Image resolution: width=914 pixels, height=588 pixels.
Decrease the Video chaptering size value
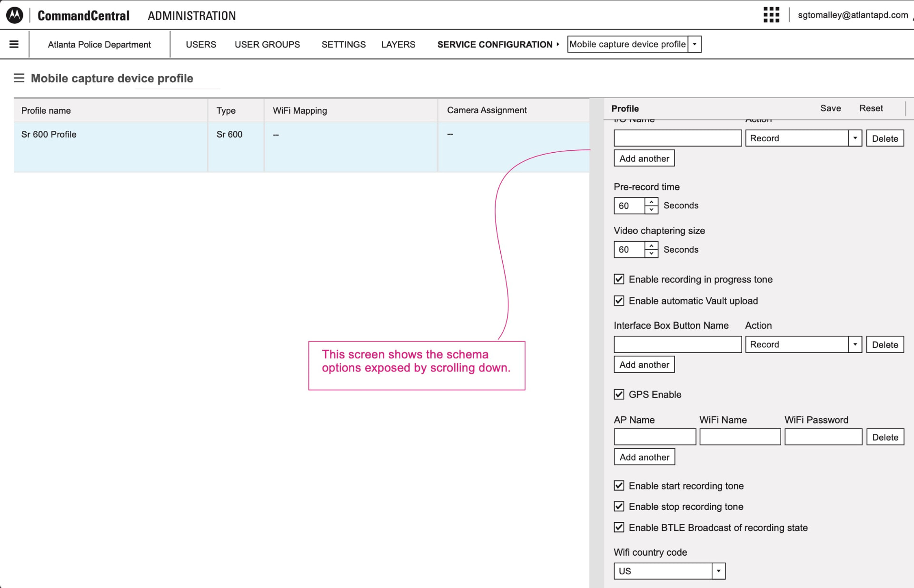(651, 254)
